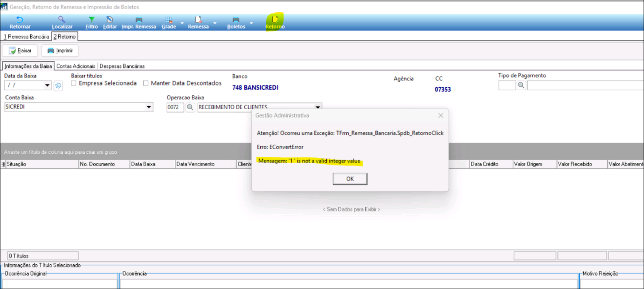This screenshot has height=289, width=644.
Task: Expand the Remessa toolbar dropdown arrow
Action: (215, 23)
